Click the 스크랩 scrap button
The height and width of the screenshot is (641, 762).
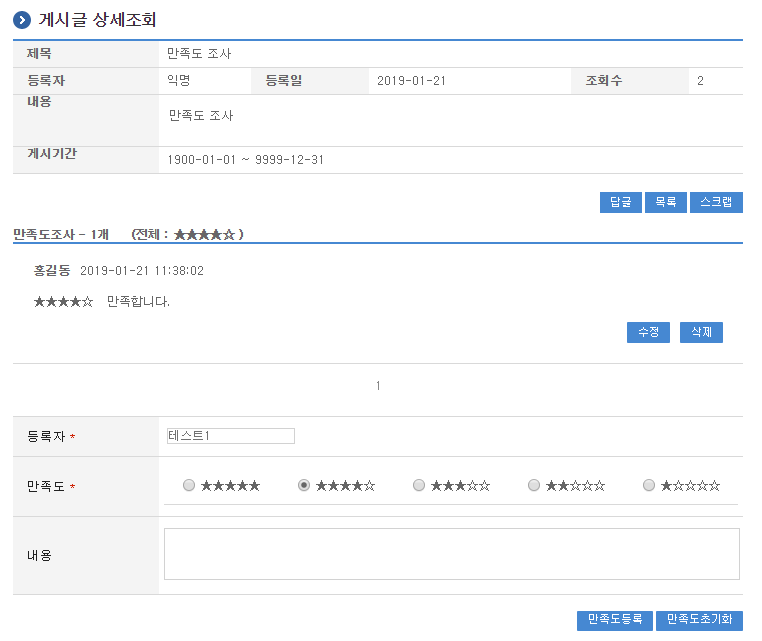[x=716, y=203]
